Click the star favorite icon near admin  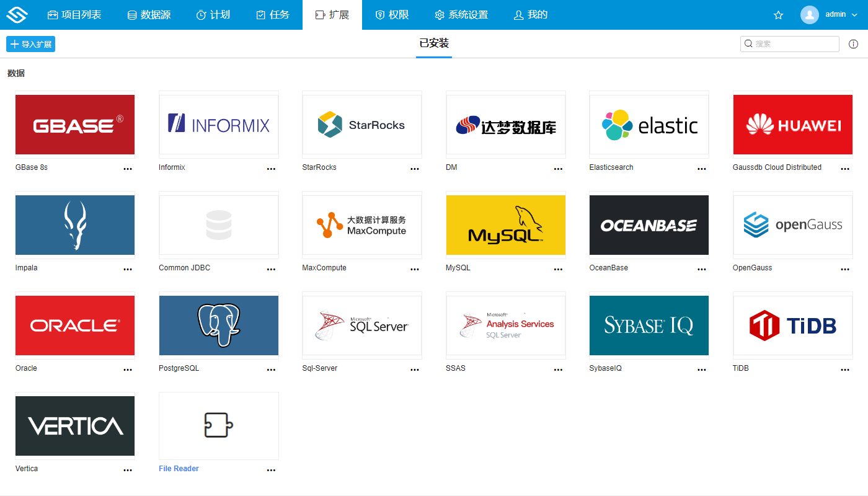tap(778, 15)
